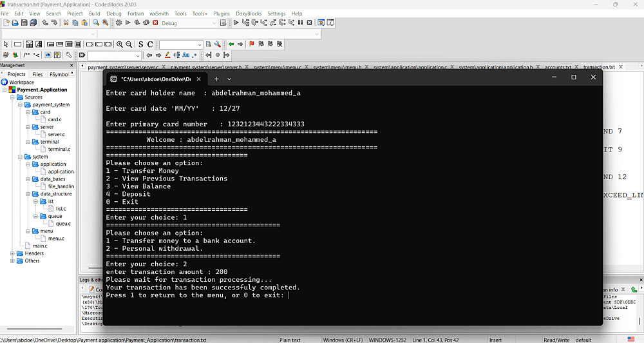Select terminal.c in project tree
The width and height of the screenshot is (644, 343).
[59, 150]
